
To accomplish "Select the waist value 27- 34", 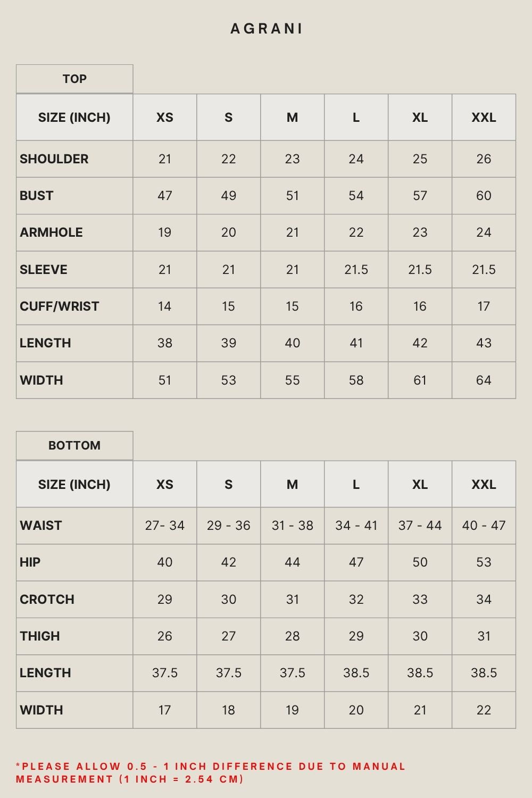I will 165,526.
